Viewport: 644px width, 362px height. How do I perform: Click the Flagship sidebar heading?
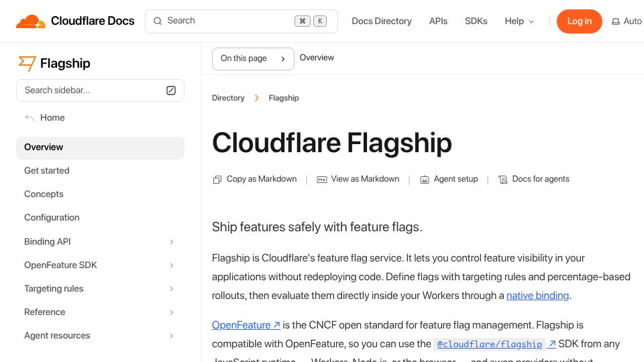[x=65, y=64]
